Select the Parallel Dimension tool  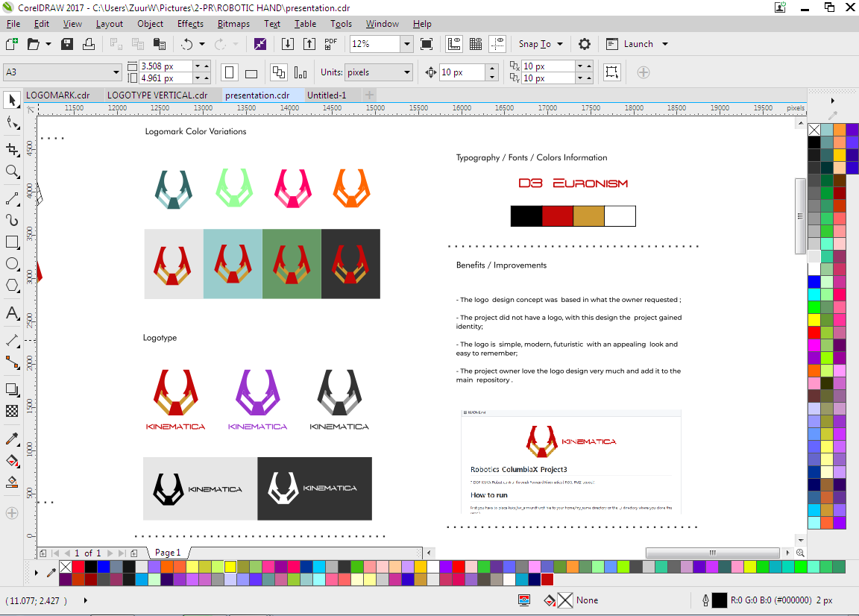tap(12, 340)
